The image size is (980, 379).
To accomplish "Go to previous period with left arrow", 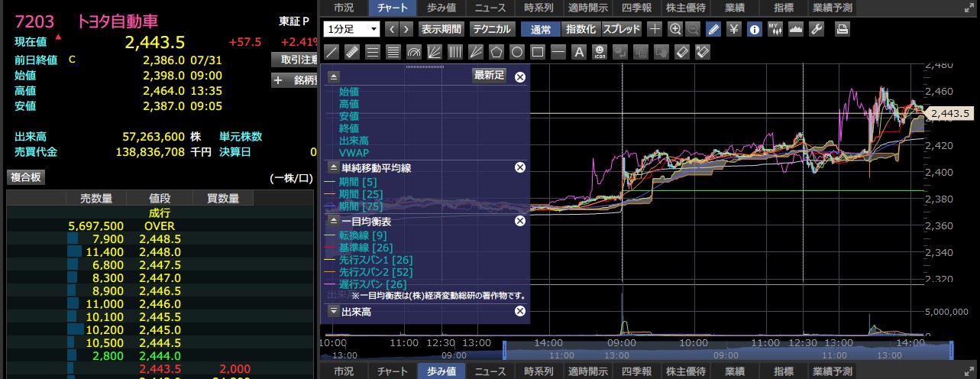I will click(392, 30).
